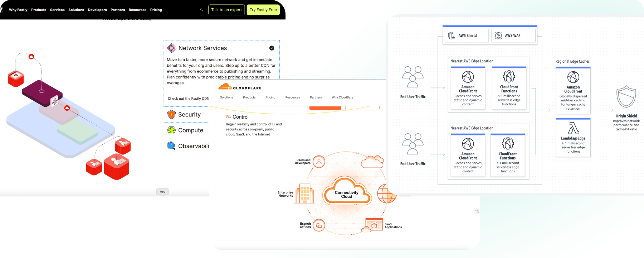Viewport: 644px width, 258px height.
Task: Open the Cloudflare Solutions menu
Action: coord(226,97)
